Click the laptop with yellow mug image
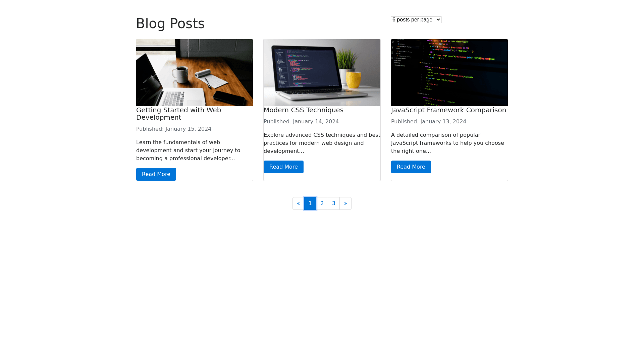 click(x=322, y=73)
